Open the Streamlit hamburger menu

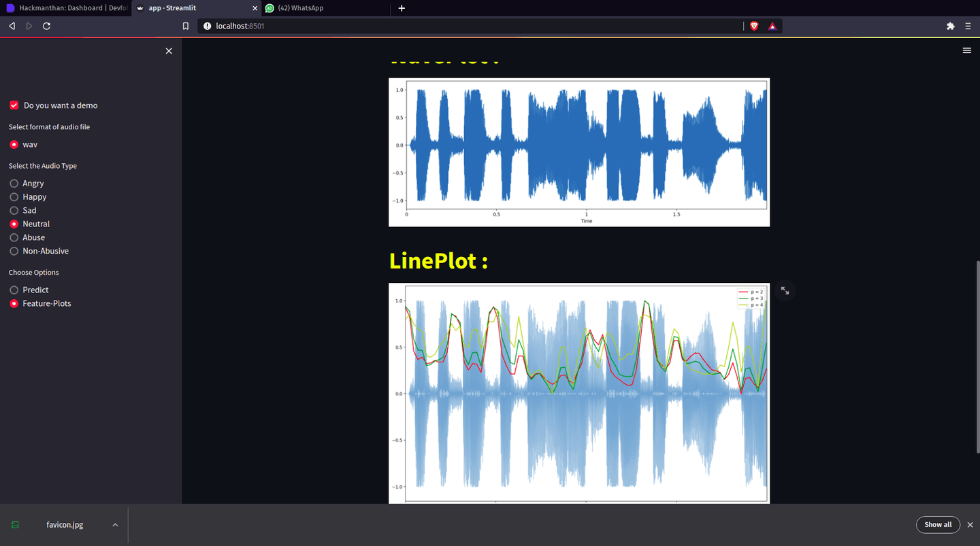967,51
